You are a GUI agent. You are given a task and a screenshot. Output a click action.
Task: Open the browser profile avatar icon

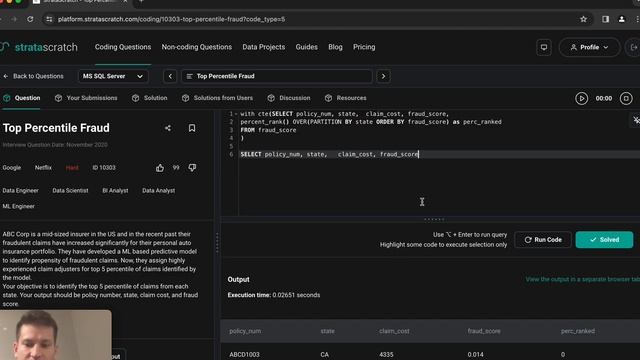tap(621, 19)
